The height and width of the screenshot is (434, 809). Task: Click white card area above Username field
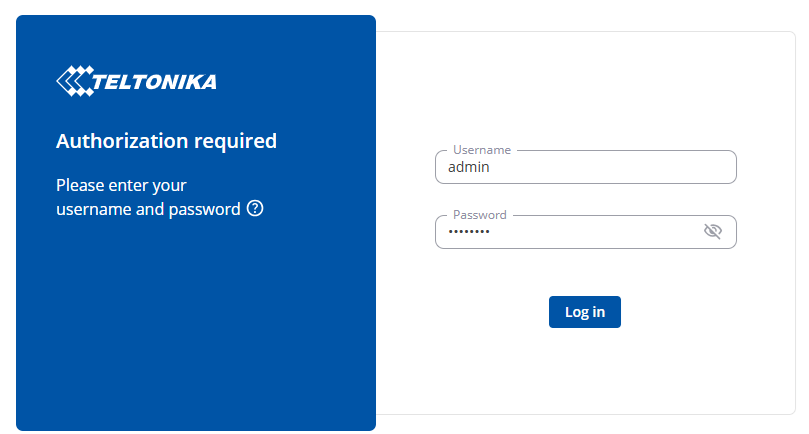point(585,90)
